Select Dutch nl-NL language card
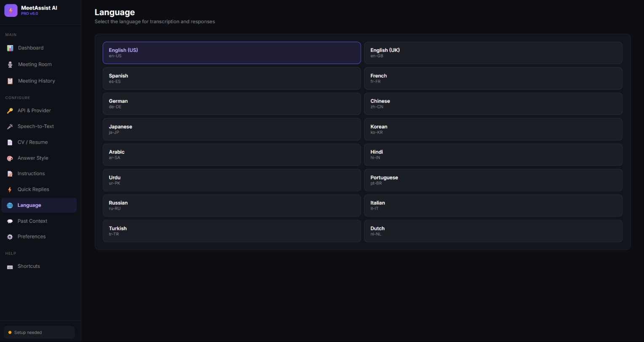 point(493,231)
